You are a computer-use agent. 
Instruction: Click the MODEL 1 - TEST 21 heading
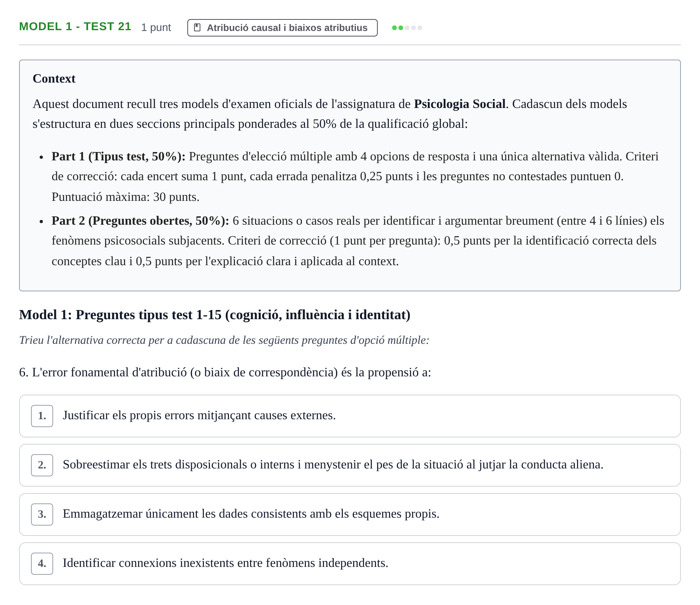75,27
